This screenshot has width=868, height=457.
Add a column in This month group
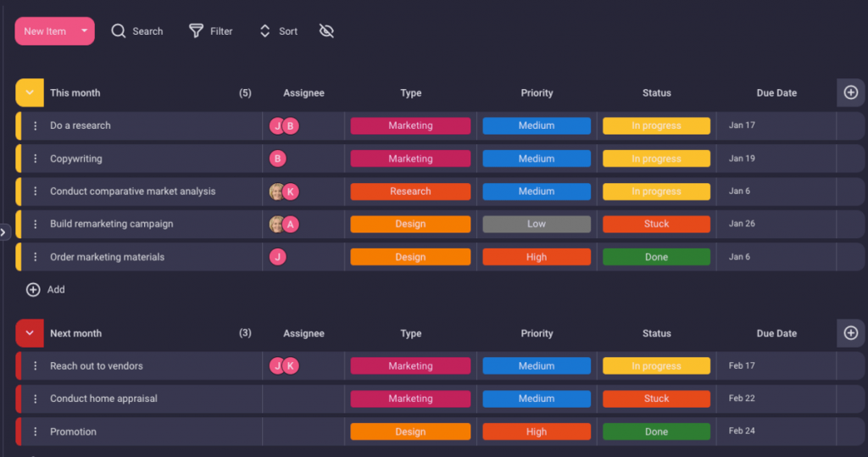[851, 92]
